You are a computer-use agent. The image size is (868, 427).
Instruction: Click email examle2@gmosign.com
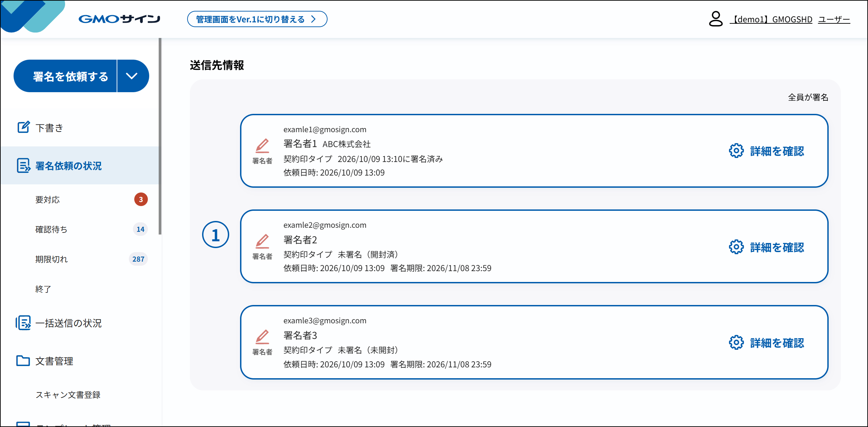click(x=325, y=225)
